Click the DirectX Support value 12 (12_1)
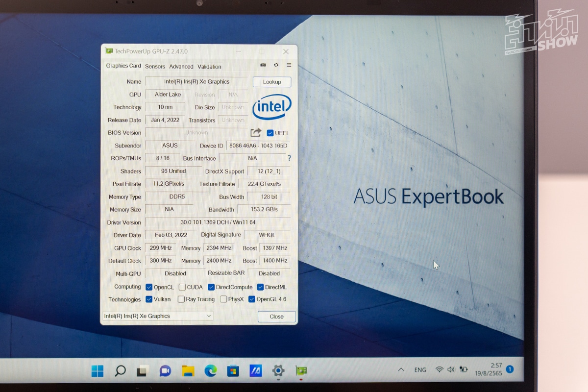588x392 pixels. click(x=269, y=171)
